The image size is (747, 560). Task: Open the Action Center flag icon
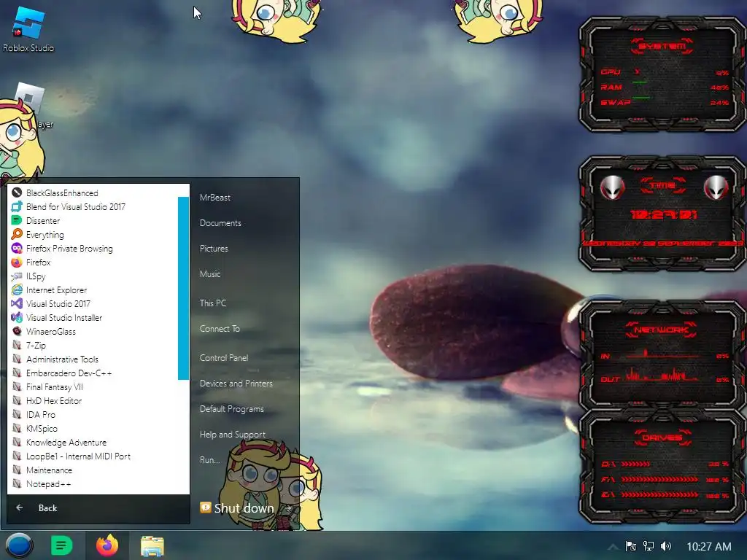pyautogui.click(x=631, y=546)
